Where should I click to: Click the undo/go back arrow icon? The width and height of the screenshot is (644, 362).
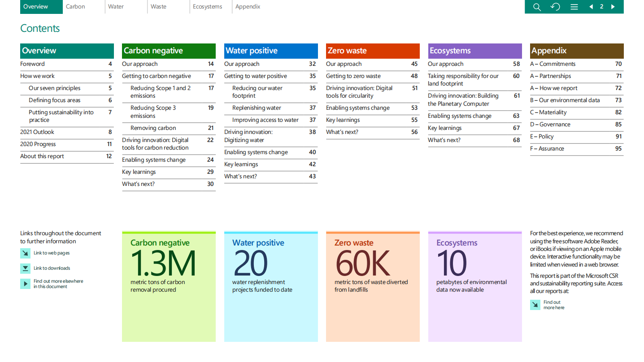555,7
